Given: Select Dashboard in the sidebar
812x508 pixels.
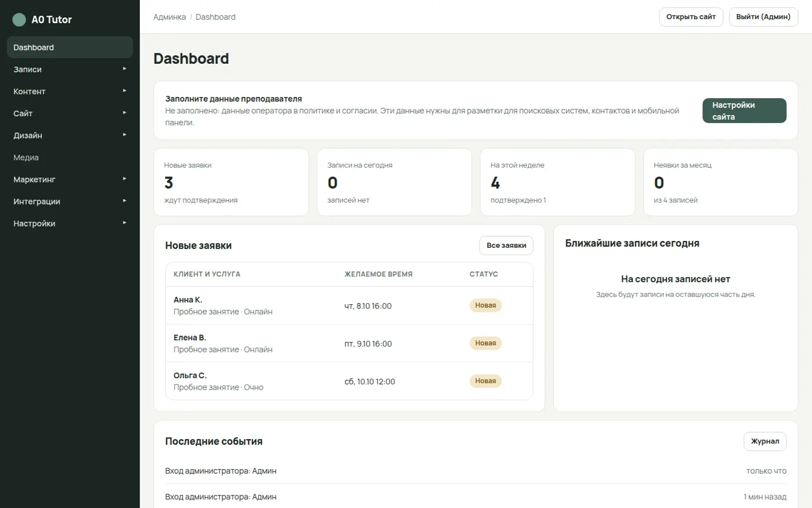Looking at the screenshot, I should point(70,48).
